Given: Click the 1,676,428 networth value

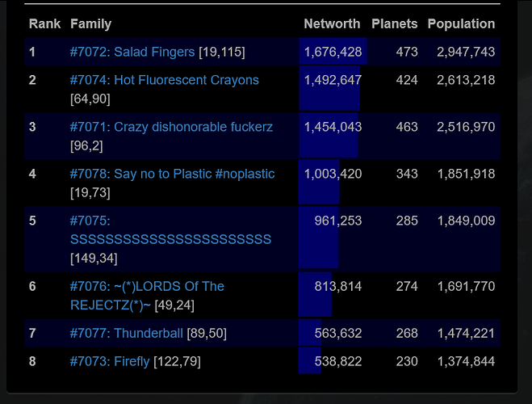Looking at the screenshot, I should 333,52.
